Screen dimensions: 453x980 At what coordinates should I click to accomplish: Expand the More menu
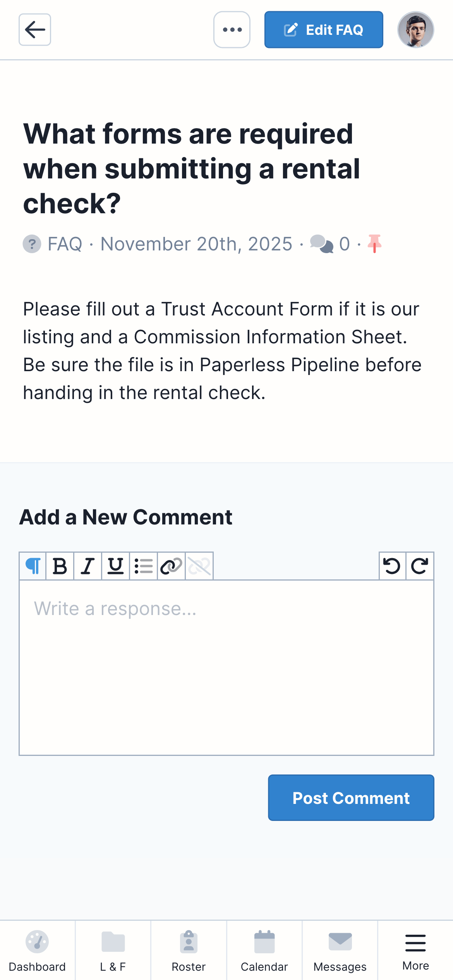[415, 951]
